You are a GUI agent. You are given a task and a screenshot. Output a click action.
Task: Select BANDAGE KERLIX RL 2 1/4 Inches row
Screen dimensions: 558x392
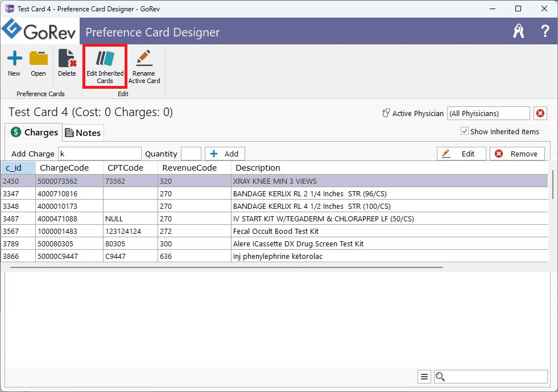[274, 193]
